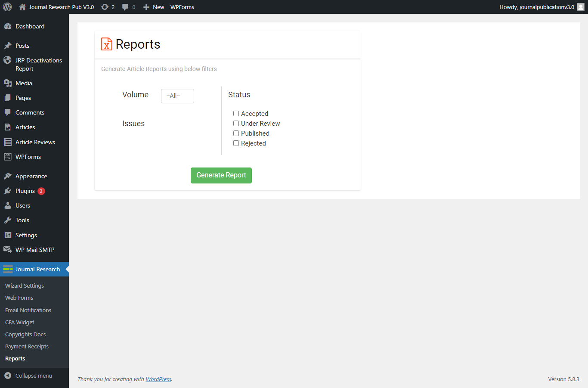
Task: Tick the Published status checkbox
Action: (x=236, y=133)
